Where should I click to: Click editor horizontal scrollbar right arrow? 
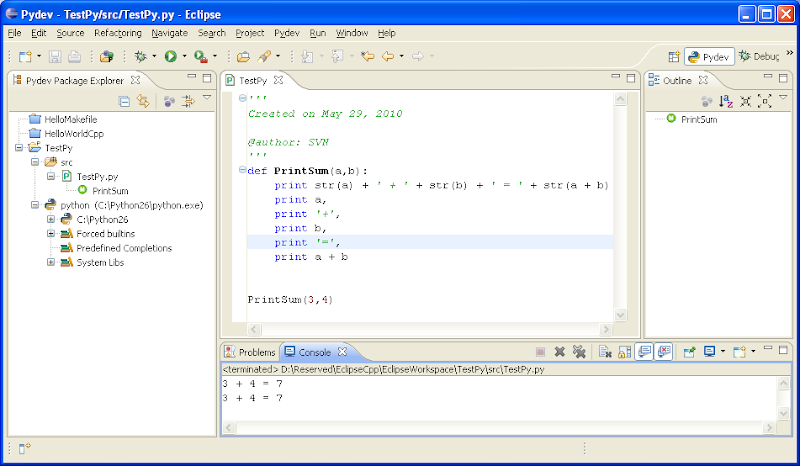[x=606, y=329]
